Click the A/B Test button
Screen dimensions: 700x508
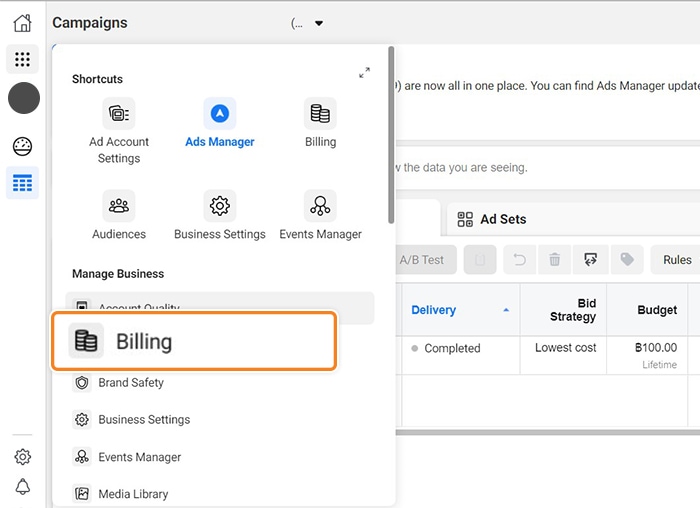coord(425,259)
